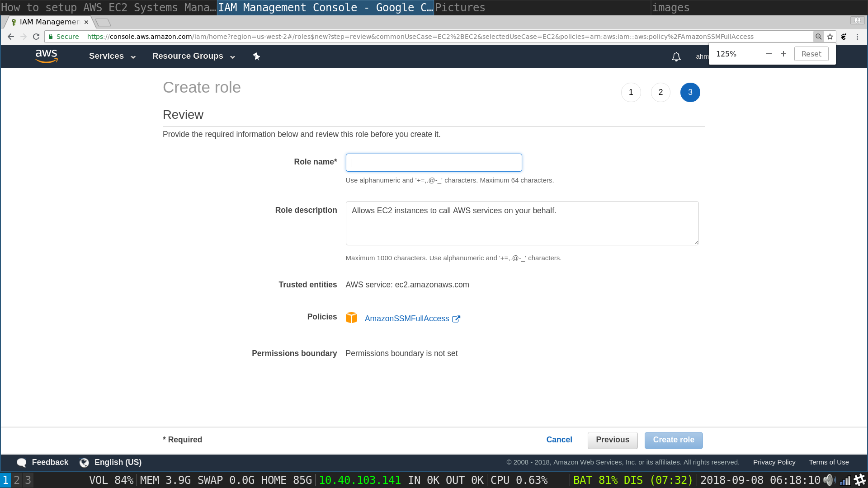Viewport: 868px width, 488px height.
Task: Click the back arrow navigation icon
Action: coord(11,37)
